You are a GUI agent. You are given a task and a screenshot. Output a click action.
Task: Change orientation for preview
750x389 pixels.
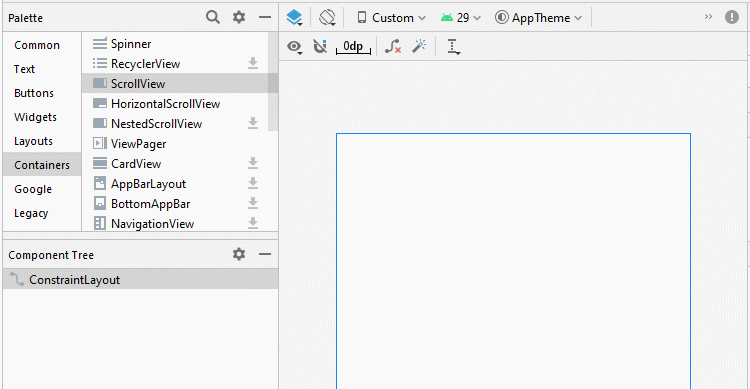[x=328, y=18]
